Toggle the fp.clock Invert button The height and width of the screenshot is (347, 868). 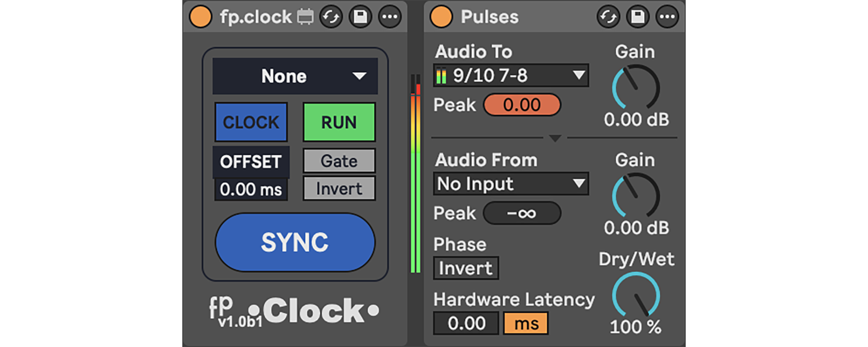[x=339, y=189]
